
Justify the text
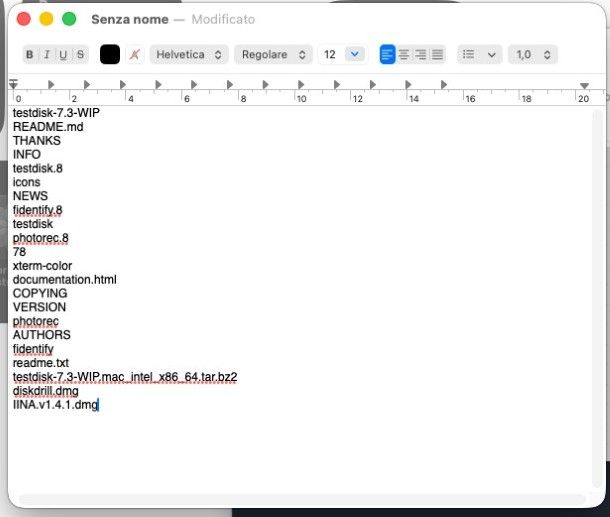pyautogui.click(x=437, y=54)
